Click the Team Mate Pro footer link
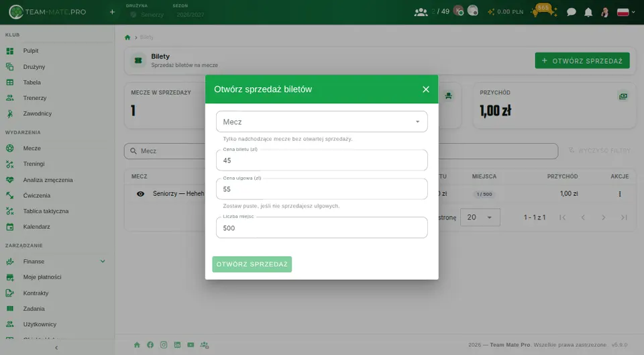Viewport: 644px width, 355px height. click(x=510, y=345)
